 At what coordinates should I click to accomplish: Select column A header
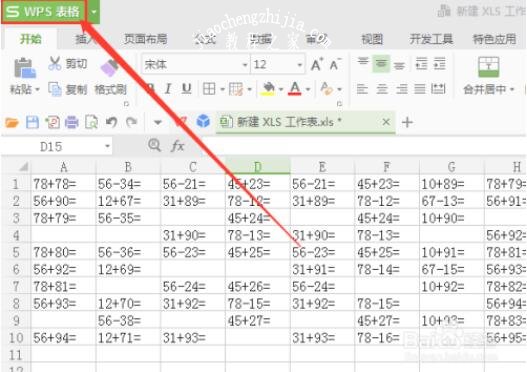pyautogui.click(x=64, y=167)
